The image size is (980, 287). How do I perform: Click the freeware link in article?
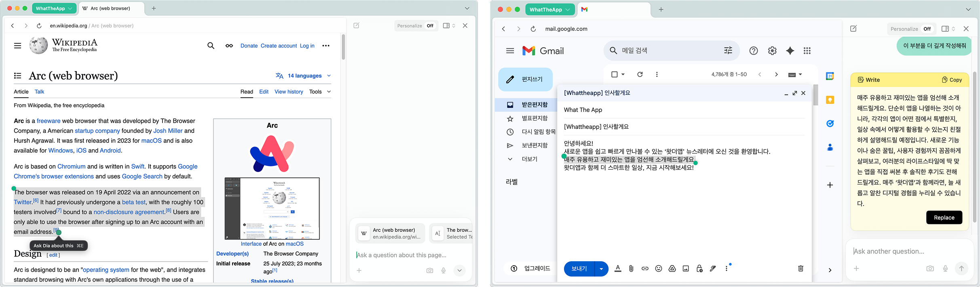pyautogui.click(x=49, y=121)
